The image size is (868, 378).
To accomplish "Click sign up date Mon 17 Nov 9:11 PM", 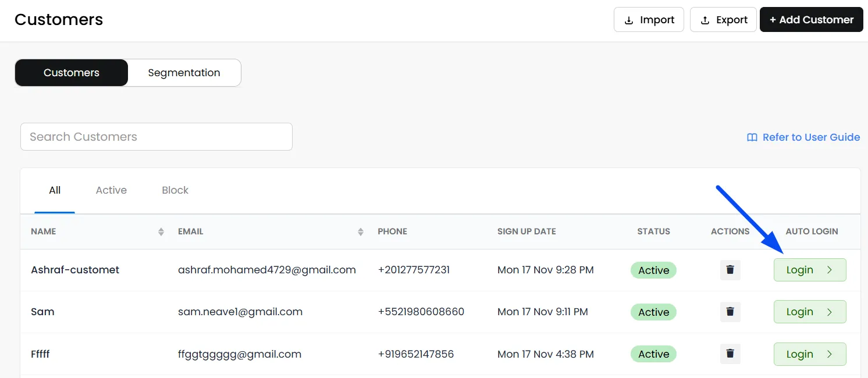I will coord(543,312).
